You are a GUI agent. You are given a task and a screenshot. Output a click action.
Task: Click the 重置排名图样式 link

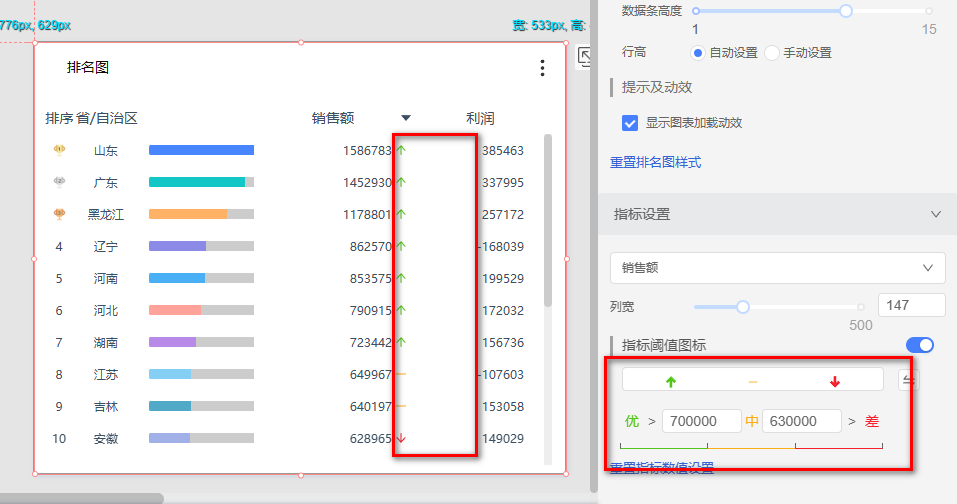tap(655, 162)
